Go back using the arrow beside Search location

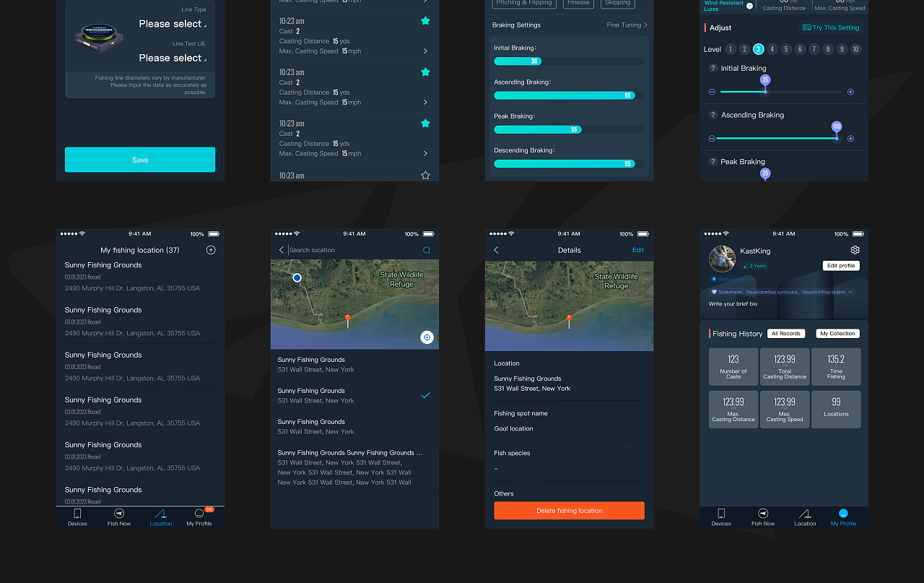point(282,250)
